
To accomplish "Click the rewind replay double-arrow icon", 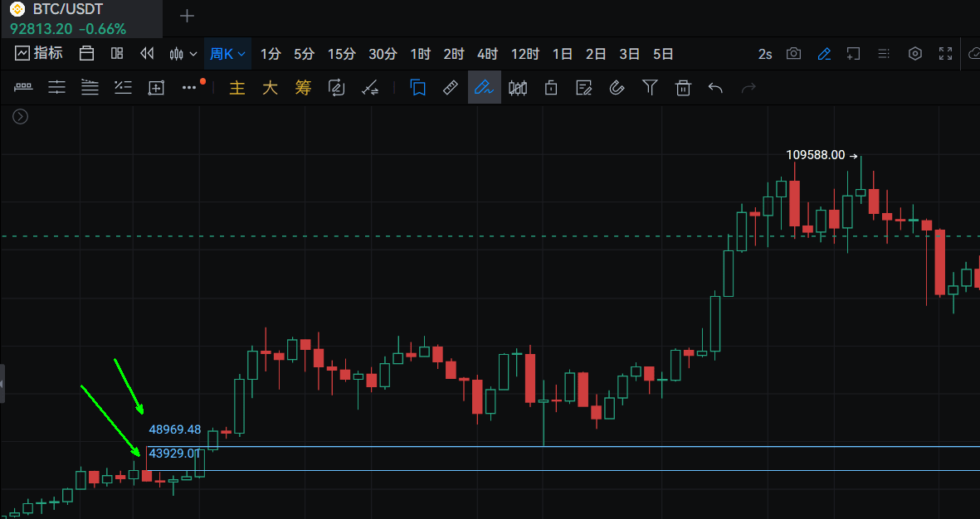I will 148,54.
